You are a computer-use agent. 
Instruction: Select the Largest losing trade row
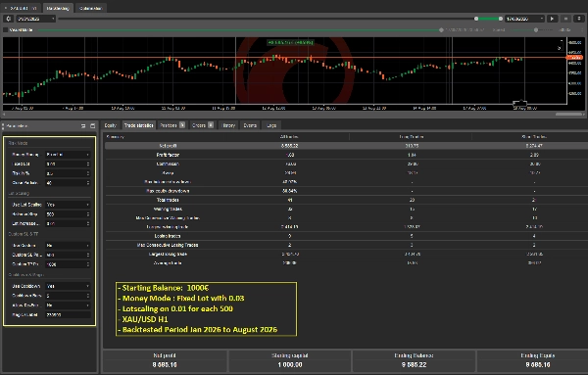click(x=346, y=254)
